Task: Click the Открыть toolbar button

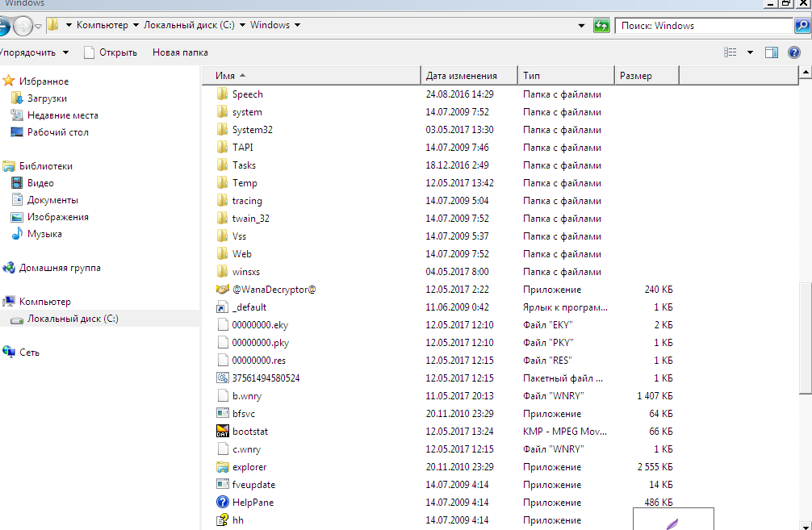Action: click(111, 52)
